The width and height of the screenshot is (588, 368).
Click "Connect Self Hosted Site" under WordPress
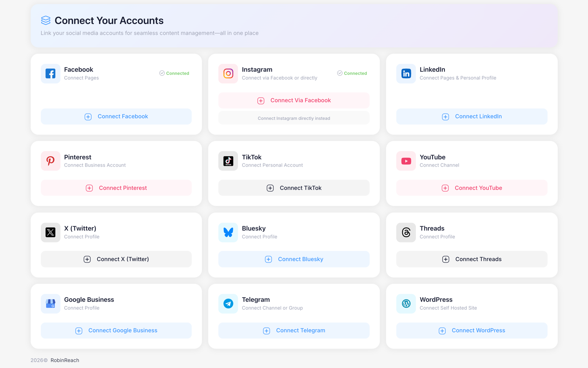(x=448, y=308)
